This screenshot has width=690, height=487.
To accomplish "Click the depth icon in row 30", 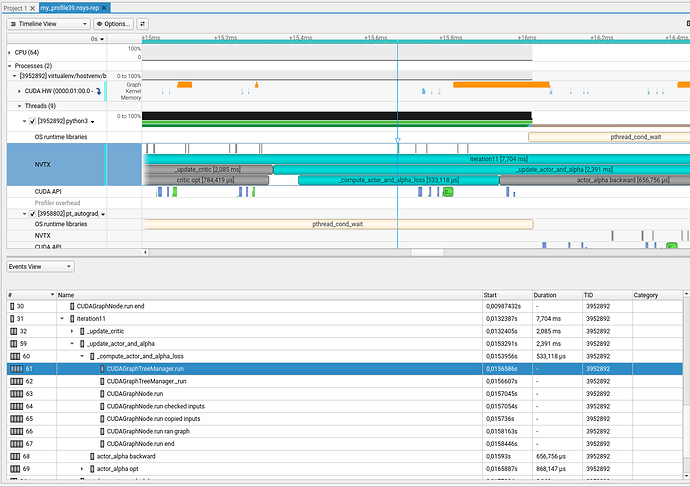I will coord(12,306).
